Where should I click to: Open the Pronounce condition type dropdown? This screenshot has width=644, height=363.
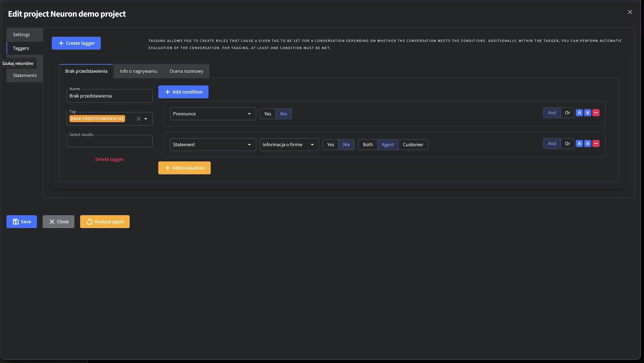pos(213,114)
